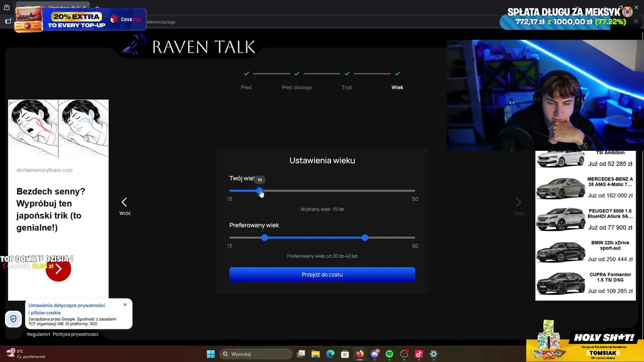Open Polityka prywatności link
The width and height of the screenshot is (644, 362).
[75, 334]
